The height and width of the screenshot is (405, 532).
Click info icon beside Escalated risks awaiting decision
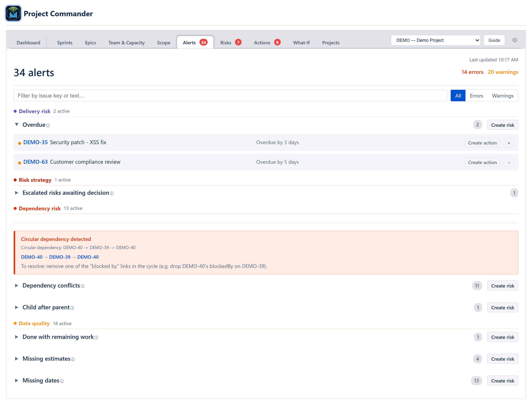112,193
